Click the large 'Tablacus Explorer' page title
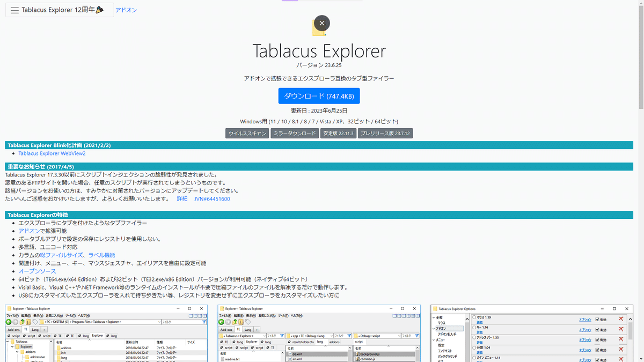The width and height of the screenshot is (644, 362). pos(319,51)
